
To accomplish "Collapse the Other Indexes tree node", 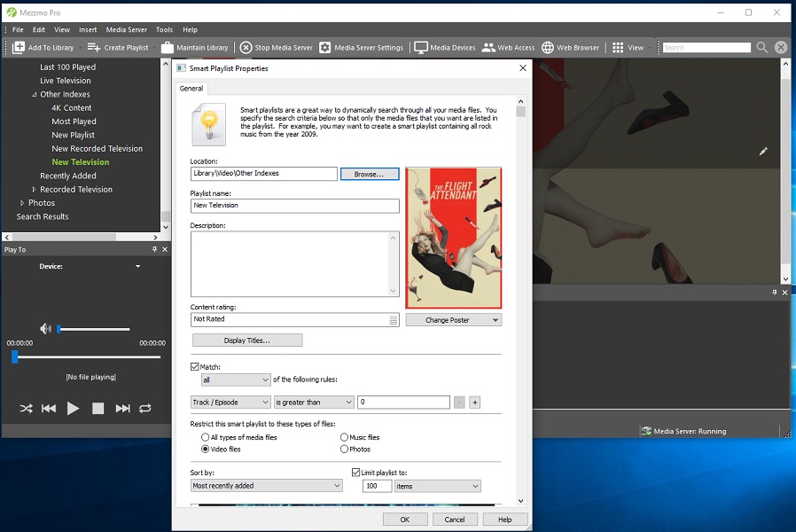I will point(34,94).
